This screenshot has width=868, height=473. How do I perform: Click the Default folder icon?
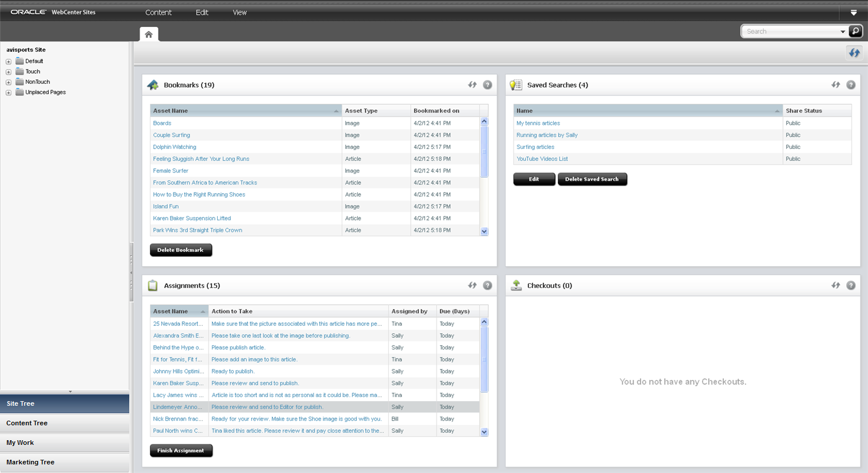(20, 61)
